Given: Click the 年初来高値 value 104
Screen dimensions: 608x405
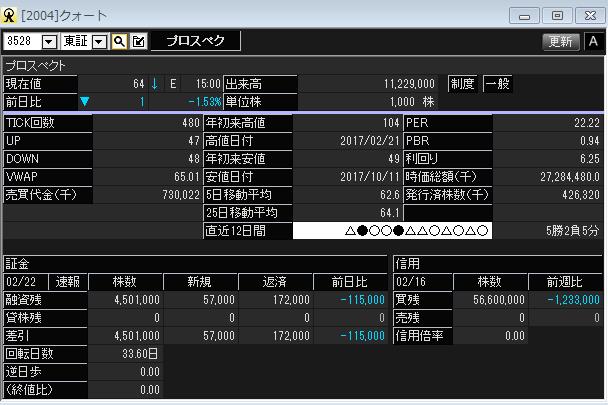Looking at the screenshot, I should click(x=391, y=123).
